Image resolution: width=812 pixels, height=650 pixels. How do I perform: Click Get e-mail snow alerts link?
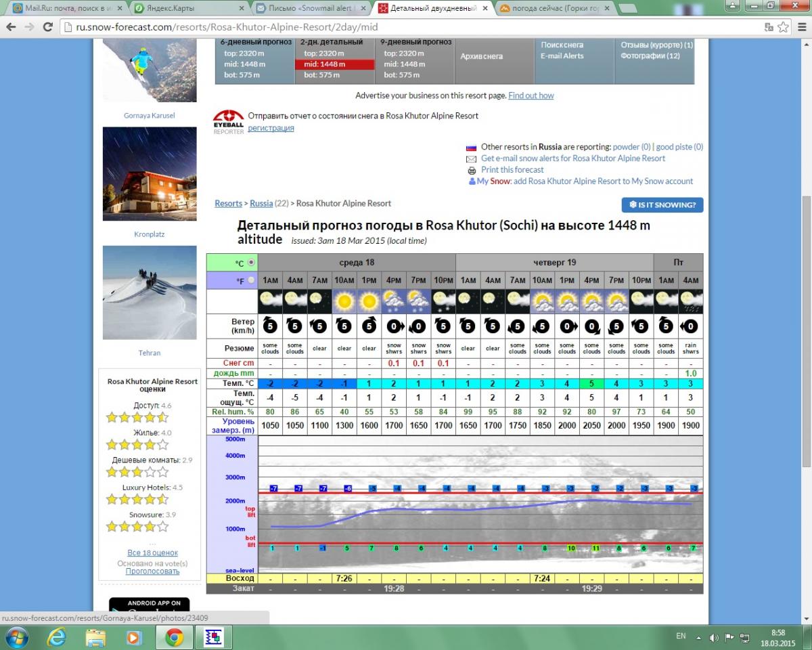click(573, 158)
